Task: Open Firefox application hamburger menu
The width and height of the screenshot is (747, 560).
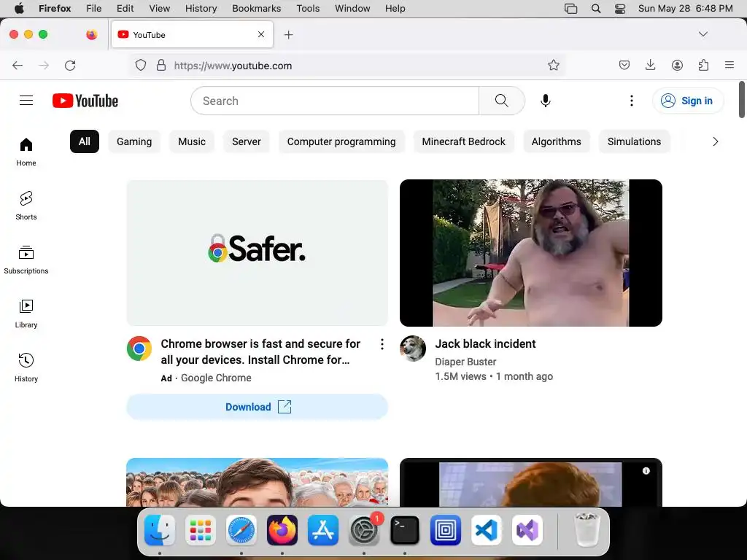Action: pos(729,65)
